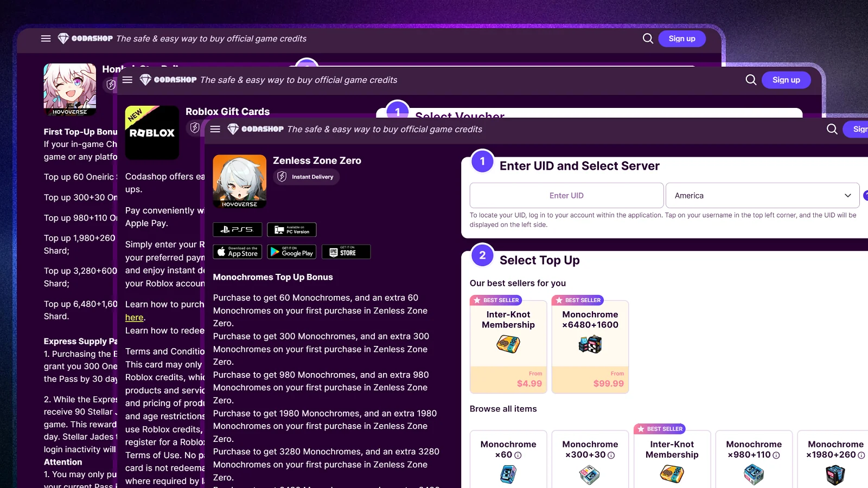The height and width of the screenshot is (488, 868).
Task: Open search in Roblox Gift Cards window
Action: [x=751, y=80]
